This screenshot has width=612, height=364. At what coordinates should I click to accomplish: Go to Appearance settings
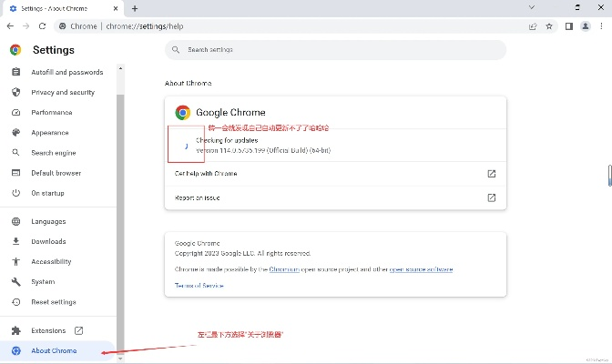click(x=49, y=133)
